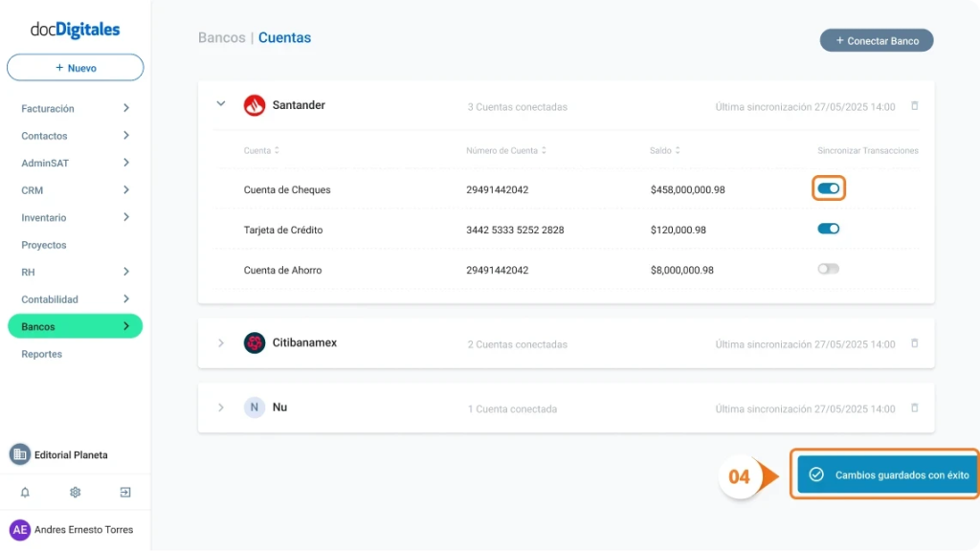Sort accounts by Saldo column
This screenshot has width=980, height=551.
click(665, 151)
